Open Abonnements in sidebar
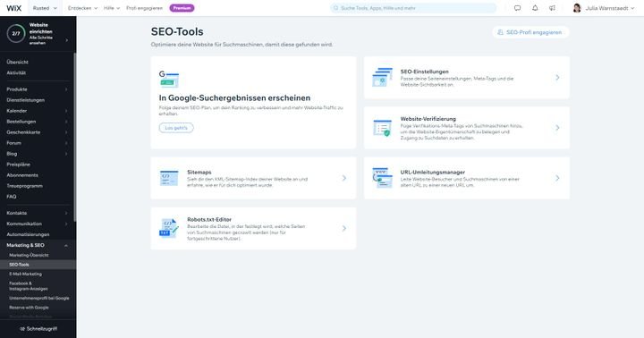 22,175
